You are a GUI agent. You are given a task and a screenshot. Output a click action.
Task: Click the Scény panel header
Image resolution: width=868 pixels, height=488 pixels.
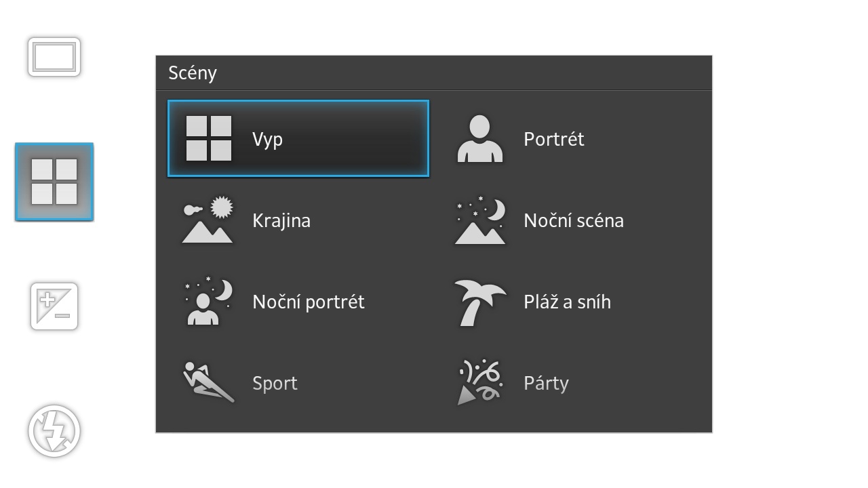click(x=434, y=73)
